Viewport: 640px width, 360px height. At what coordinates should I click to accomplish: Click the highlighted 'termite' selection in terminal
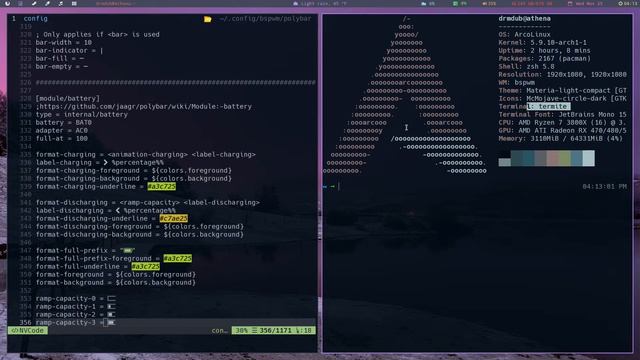point(549,107)
